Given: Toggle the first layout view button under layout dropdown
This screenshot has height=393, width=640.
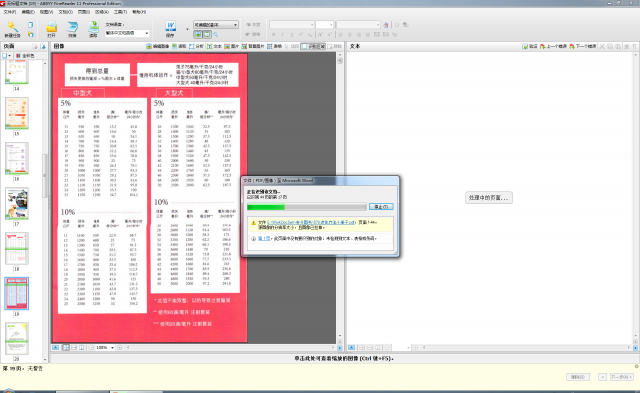Looking at the screenshot, I should (198, 35).
